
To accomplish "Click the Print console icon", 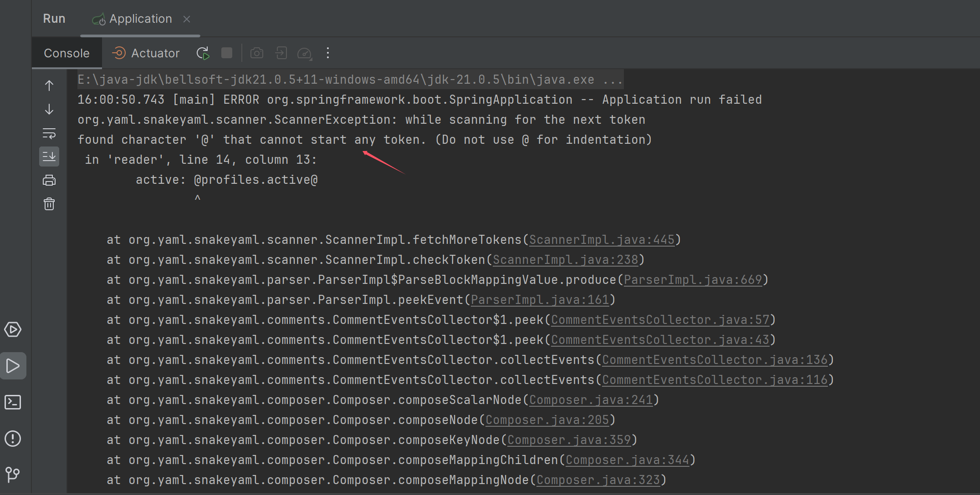I will [x=49, y=180].
